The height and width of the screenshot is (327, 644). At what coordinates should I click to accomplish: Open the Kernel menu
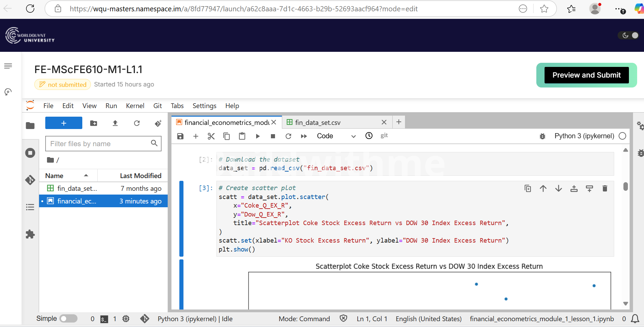[135, 106]
